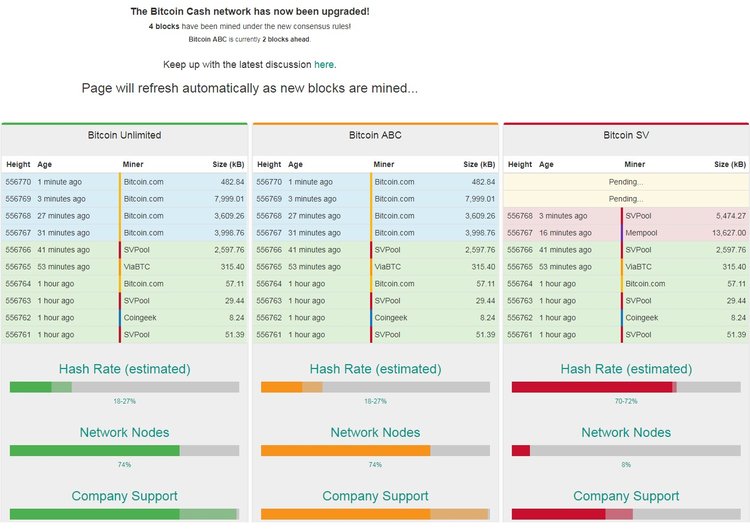This screenshot has height=530, width=750.
Task: Open the latest discussion 'here' link
Action: (324, 64)
